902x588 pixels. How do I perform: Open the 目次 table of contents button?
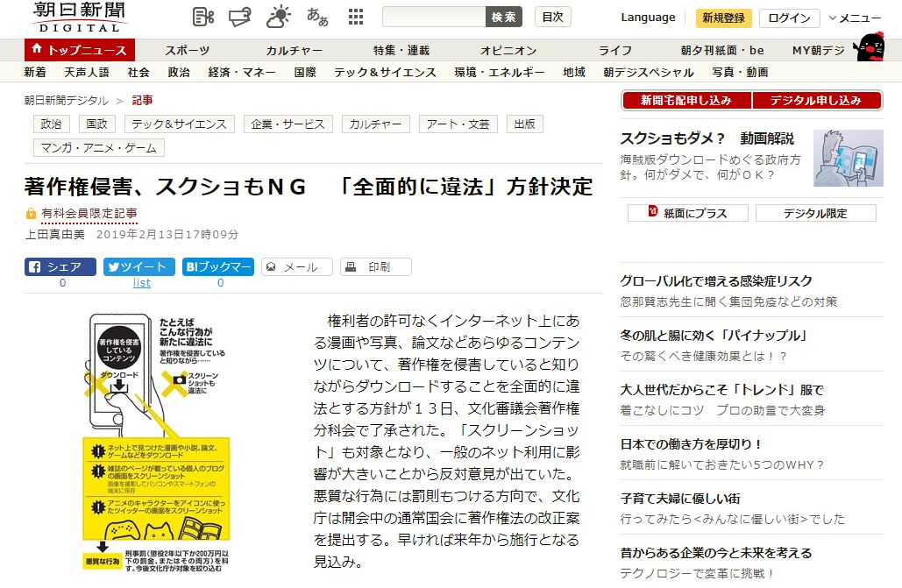pyautogui.click(x=553, y=17)
